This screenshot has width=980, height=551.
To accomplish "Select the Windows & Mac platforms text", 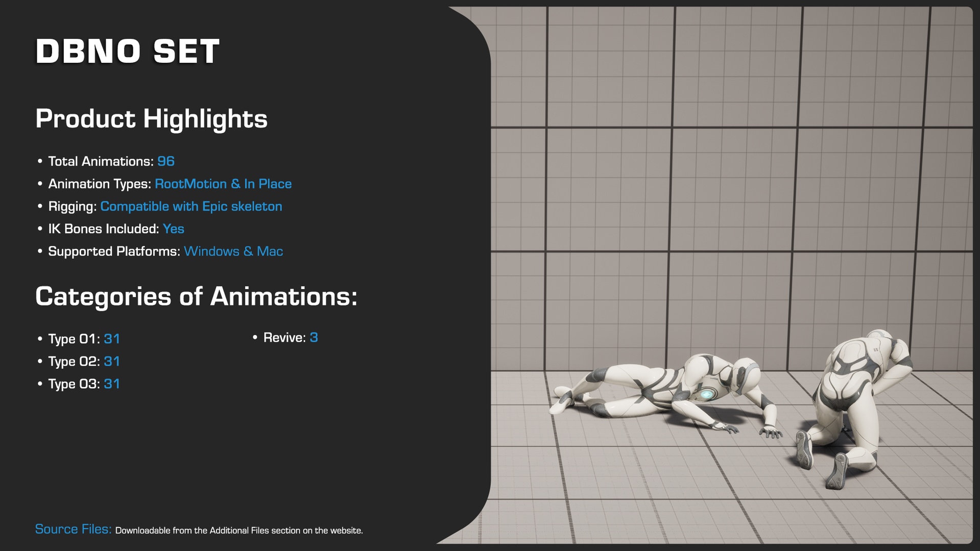I will [233, 251].
